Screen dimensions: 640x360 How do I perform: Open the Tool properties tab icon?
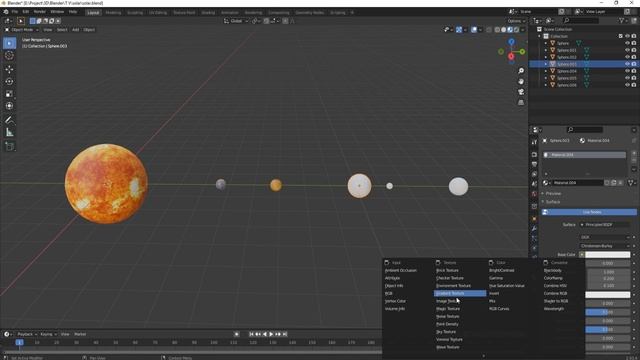point(534,142)
